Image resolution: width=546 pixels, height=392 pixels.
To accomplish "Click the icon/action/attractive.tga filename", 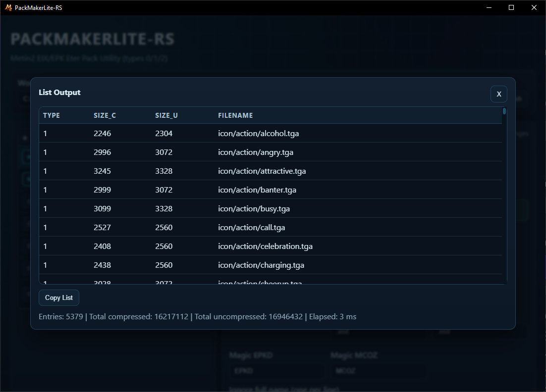I will click(x=262, y=171).
